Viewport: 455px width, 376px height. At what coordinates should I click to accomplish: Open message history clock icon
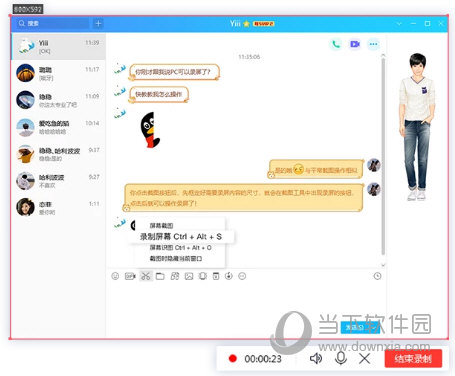pos(377,276)
